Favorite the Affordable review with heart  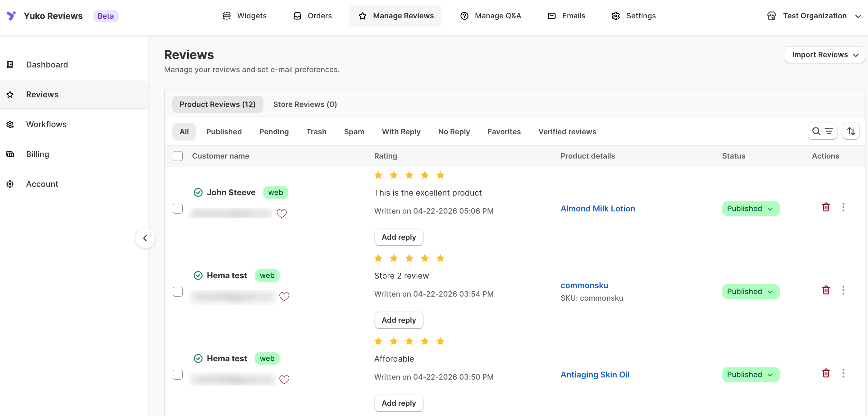[x=284, y=379]
